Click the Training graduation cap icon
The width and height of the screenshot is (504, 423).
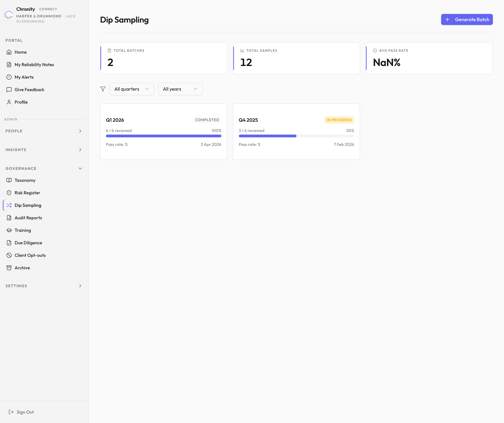pyautogui.click(x=9, y=230)
